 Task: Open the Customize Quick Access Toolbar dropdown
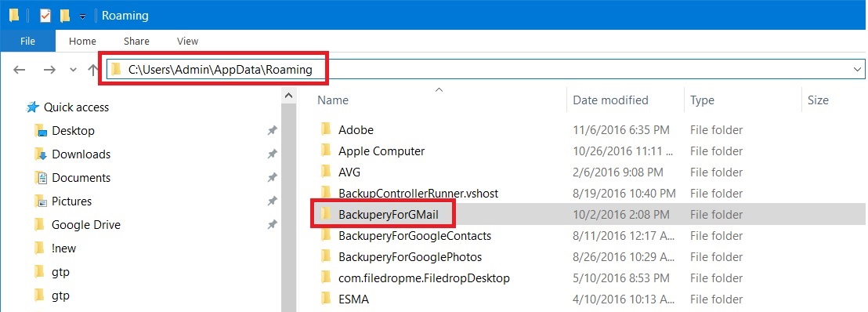pyautogui.click(x=82, y=16)
